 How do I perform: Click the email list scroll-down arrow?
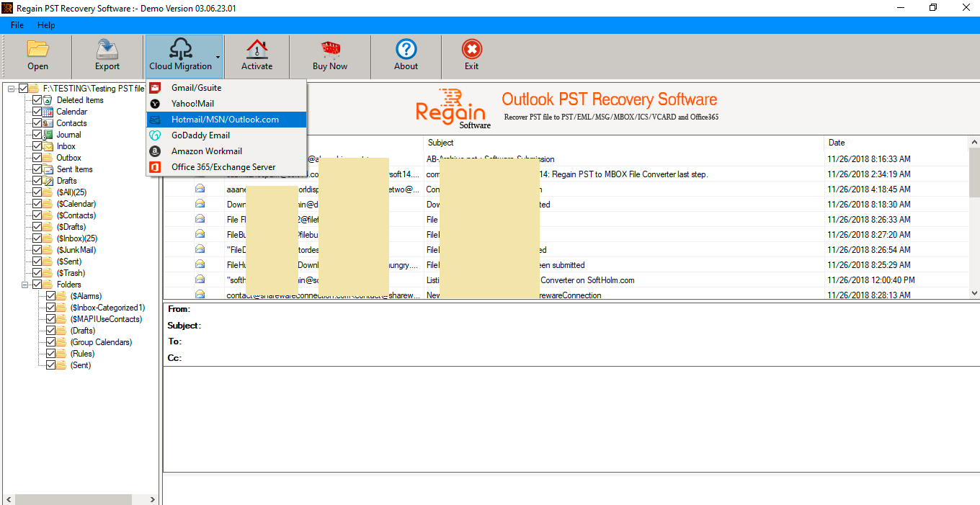pos(974,293)
